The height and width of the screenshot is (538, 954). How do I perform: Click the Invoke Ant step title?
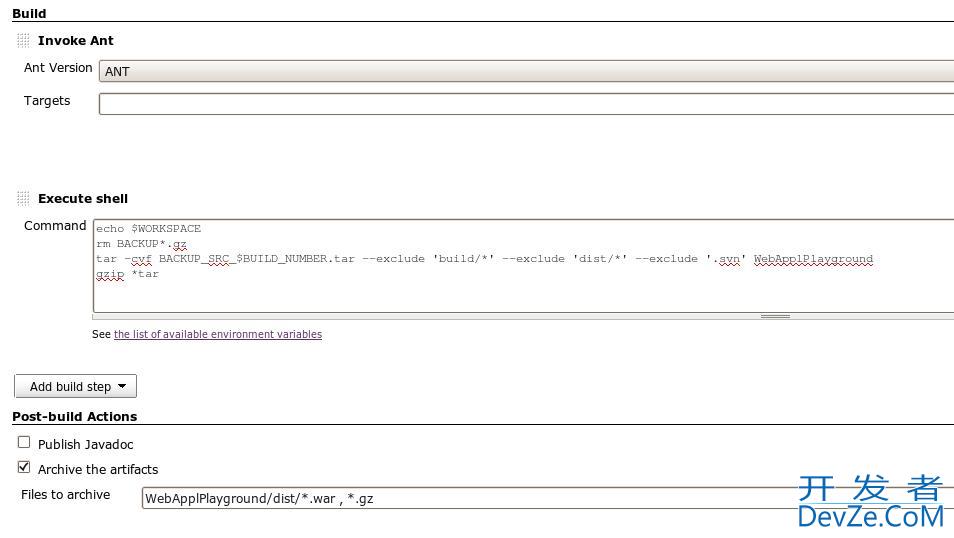[75, 41]
